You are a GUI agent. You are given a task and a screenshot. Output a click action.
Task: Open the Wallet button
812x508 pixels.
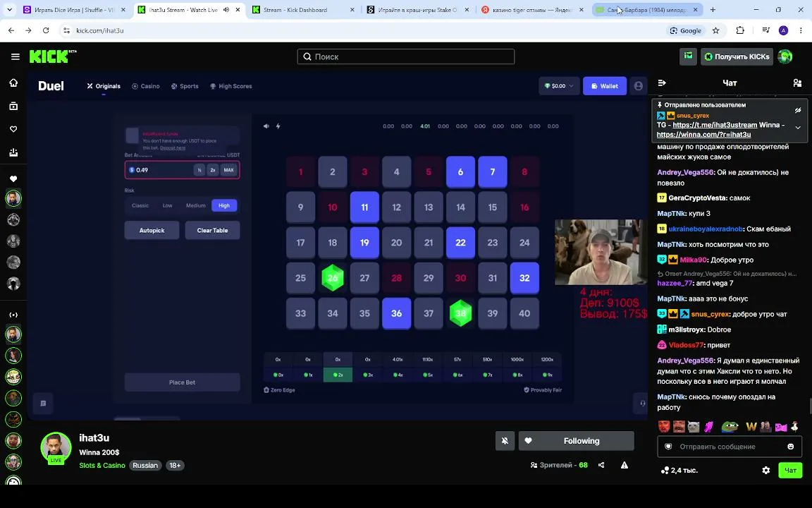(604, 86)
